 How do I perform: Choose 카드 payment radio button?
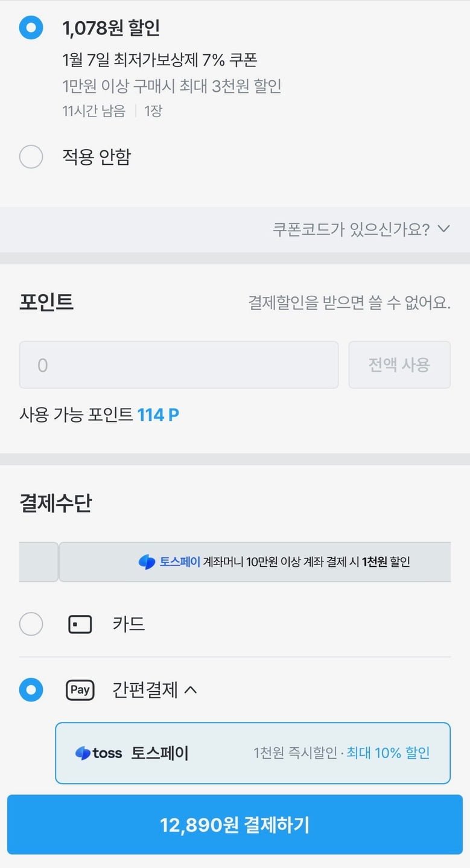tap(31, 624)
